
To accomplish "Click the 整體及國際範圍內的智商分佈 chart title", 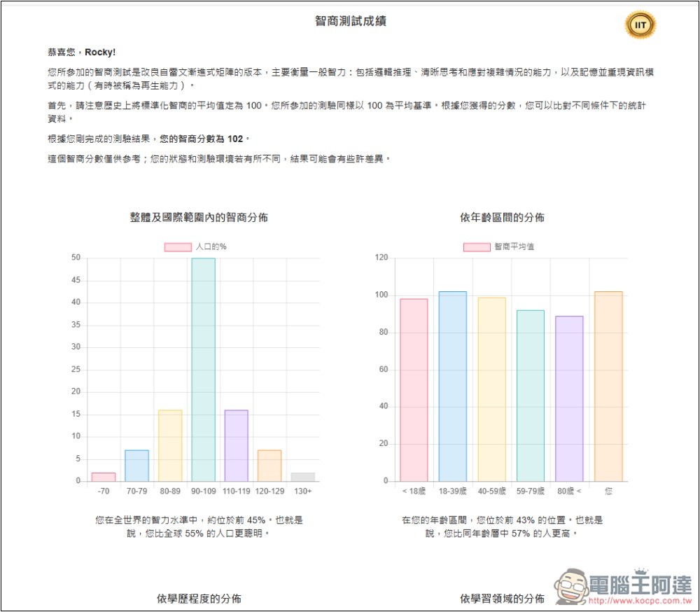I will [199, 218].
